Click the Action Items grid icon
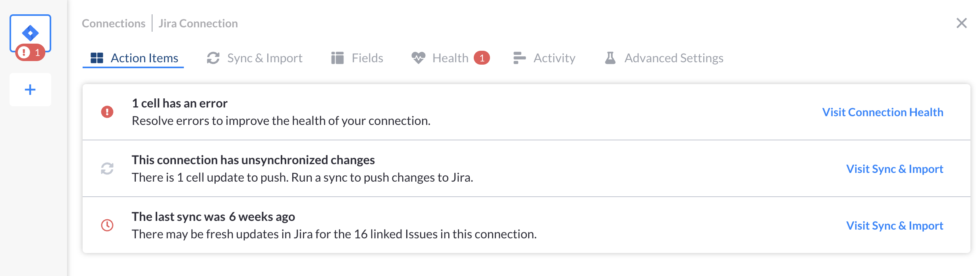The image size is (980, 276). (x=97, y=58)
